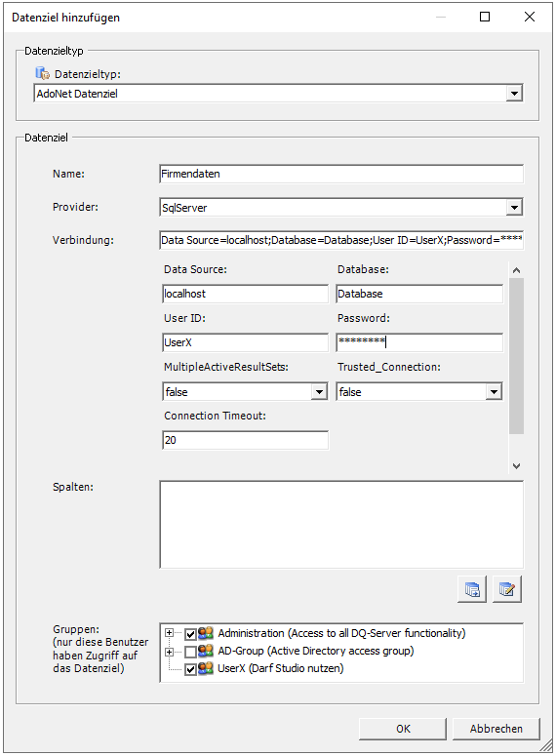The image size is (556, 756).
Task: Click the scroll up arrow in connection panel
Action: pos(516,270)
